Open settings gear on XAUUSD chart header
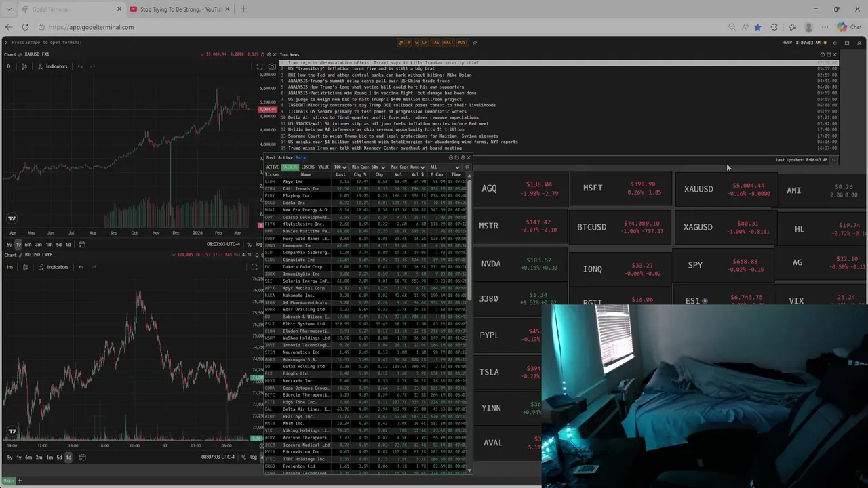Viewport: 868px width, 488px height. pos(269,54)
